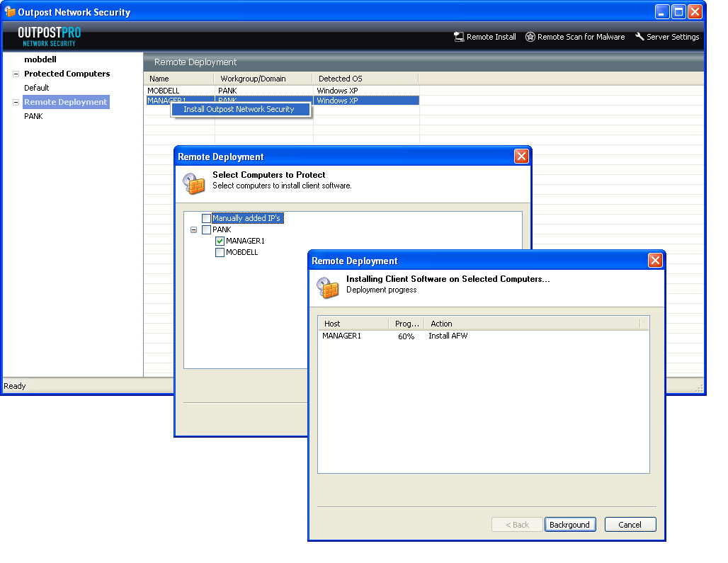Click the Outpost Network Security title bar icon
Screen dimensions: 728x563
[x=10, y=12]
